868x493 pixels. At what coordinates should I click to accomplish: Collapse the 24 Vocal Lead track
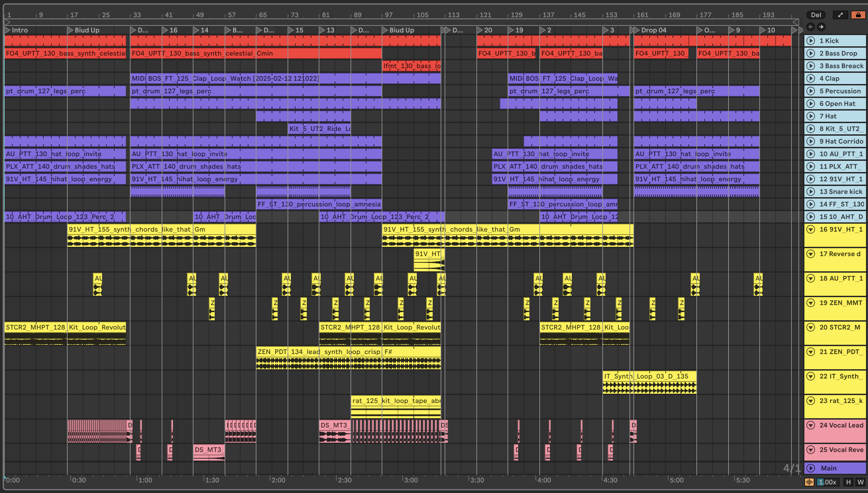point(811,425)
